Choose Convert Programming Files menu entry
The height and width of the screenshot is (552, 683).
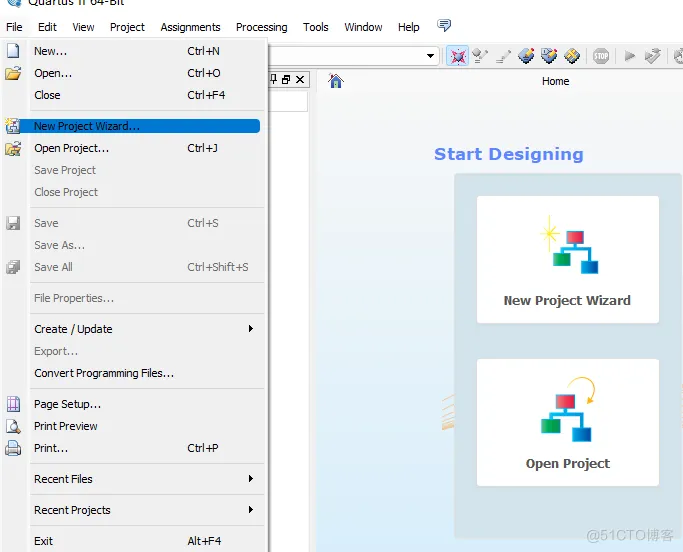click(104, 373)
